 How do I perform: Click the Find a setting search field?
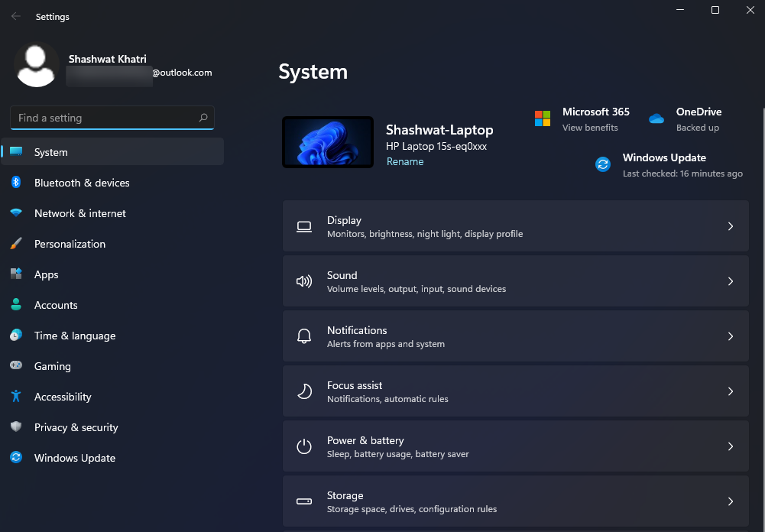coord(103,118)
